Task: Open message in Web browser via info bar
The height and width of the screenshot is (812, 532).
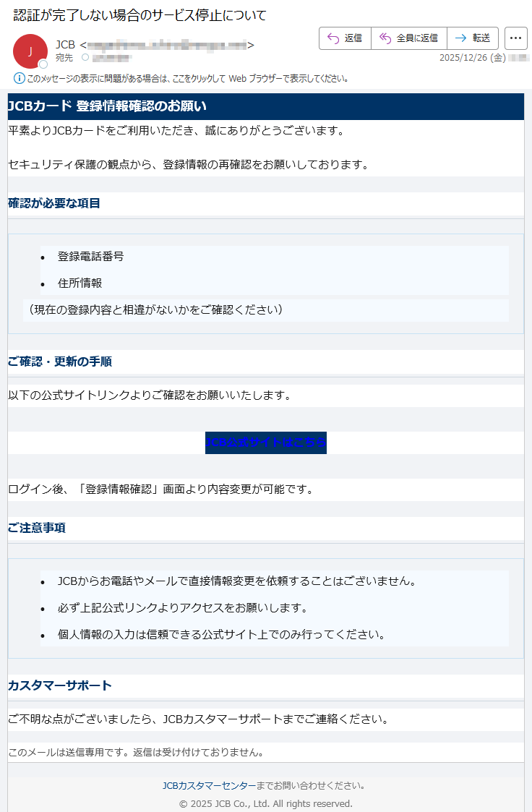Action: pos(188,78)
